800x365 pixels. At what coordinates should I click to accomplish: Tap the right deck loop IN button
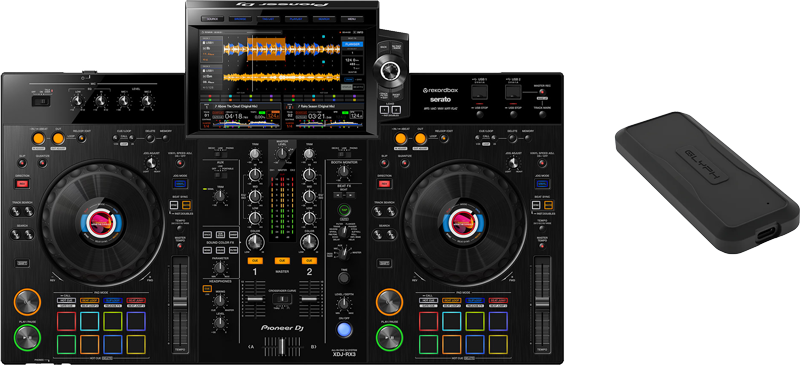pyautogui.click(x=401, y=138)
